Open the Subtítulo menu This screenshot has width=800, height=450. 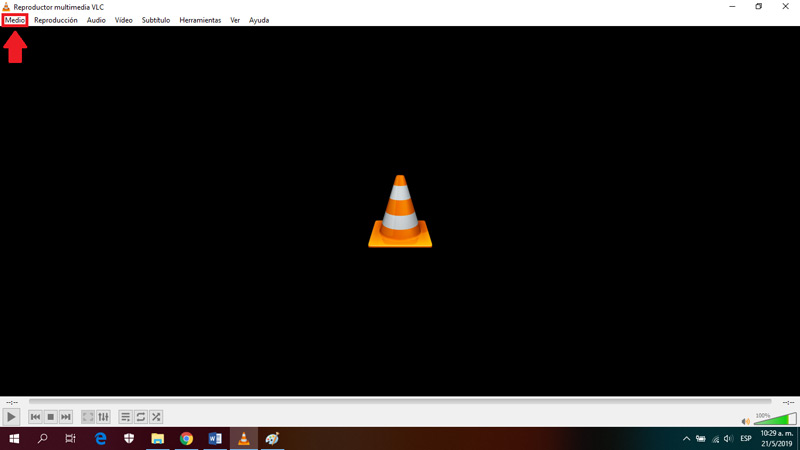[156, 20]
